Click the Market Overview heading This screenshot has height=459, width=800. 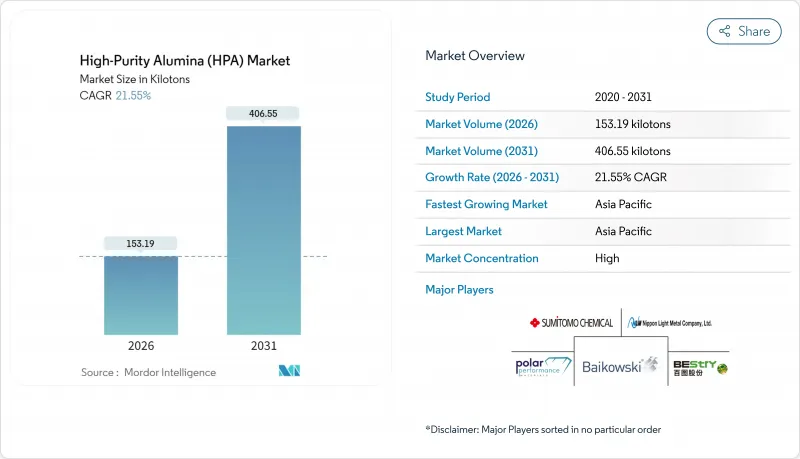click(x=475, y=56)
